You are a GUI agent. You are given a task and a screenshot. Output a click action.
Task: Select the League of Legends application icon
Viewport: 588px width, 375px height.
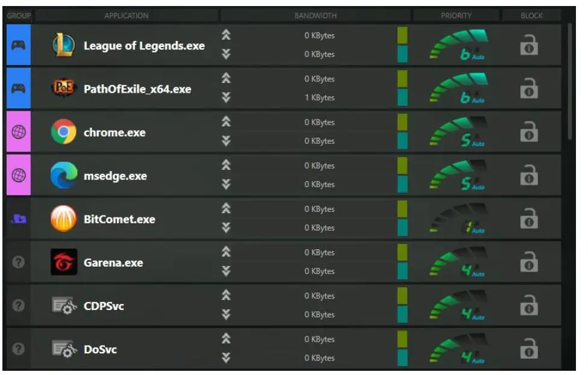[x=63, y=45]
